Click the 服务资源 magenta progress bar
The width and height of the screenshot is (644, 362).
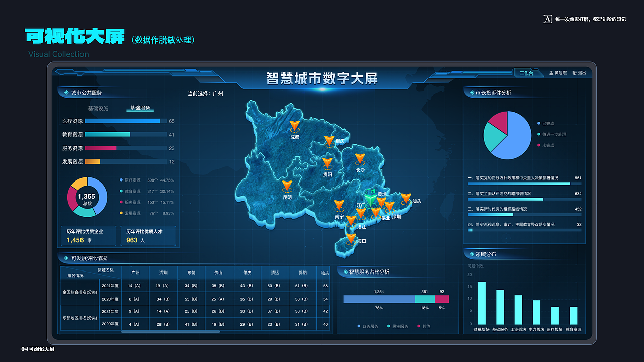[x=126, y=148]
